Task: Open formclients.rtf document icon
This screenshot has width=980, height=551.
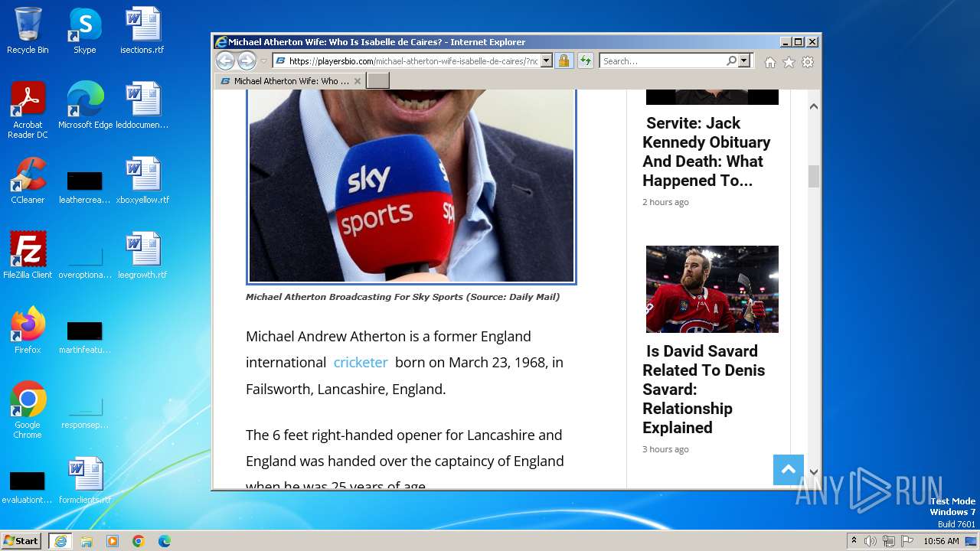Action: click(85, 481)
